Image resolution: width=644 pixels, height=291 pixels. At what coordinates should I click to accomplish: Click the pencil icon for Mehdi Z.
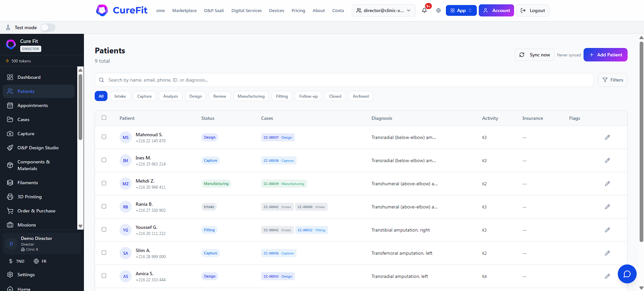pyautogui.click(x=607, y=184)
